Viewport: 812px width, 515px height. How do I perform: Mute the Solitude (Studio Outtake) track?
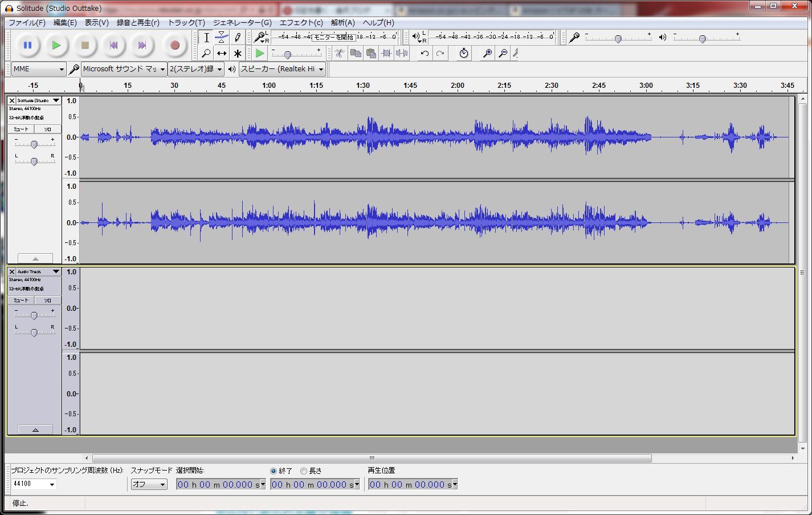click(21, 129)
